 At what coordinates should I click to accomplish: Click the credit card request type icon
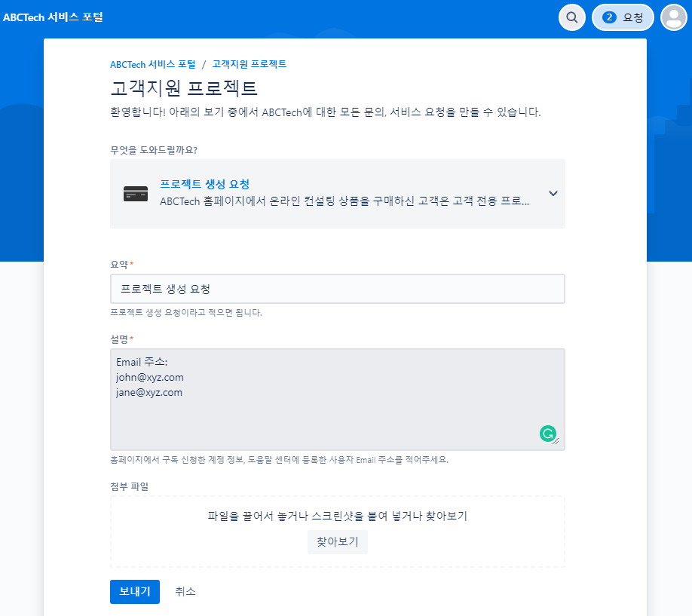tap(136, 194)
